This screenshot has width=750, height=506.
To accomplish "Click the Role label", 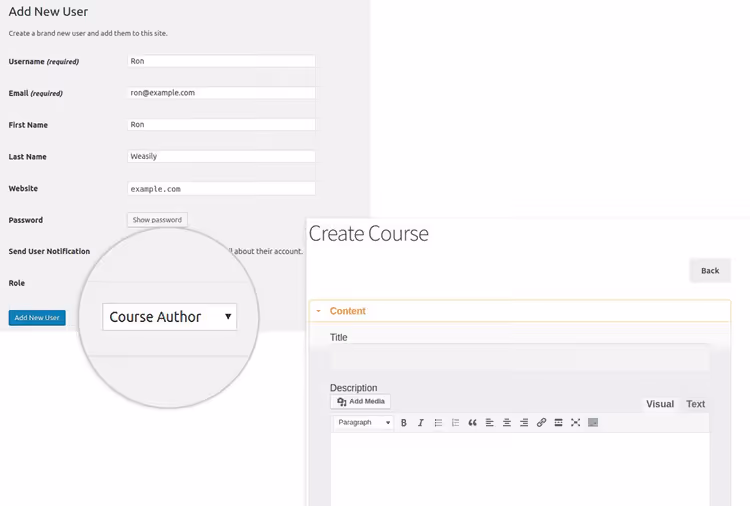I will click(17, 283).
